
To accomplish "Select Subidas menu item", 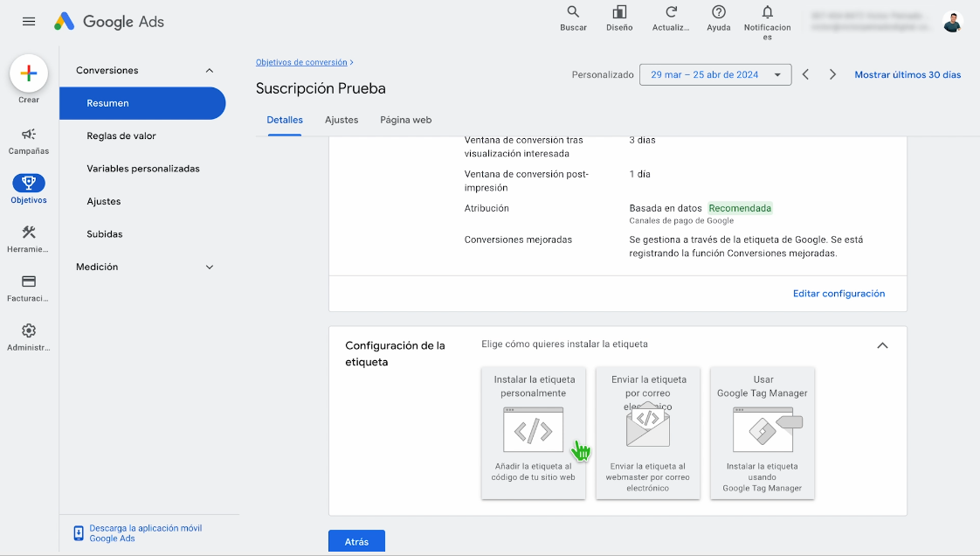I will [104, 234].
